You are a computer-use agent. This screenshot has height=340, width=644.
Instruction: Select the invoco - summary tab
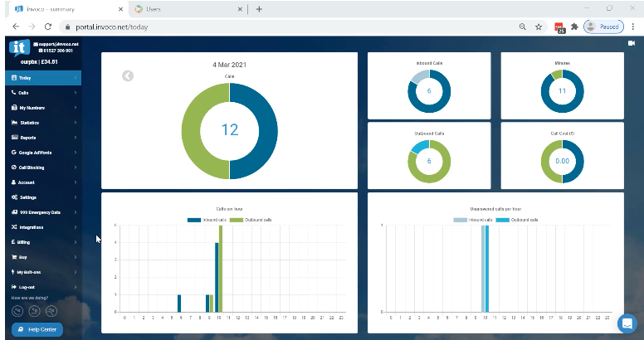tap(68, 9)
